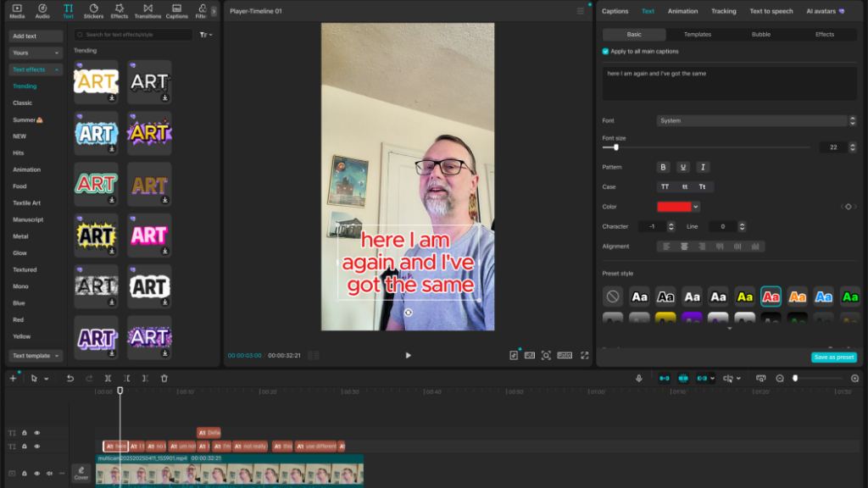The width and height of the screenshot is (868, 488).
Task: Click the timeline zoom in magnifier
Action: pyautogui.click(x=854, y=379)
